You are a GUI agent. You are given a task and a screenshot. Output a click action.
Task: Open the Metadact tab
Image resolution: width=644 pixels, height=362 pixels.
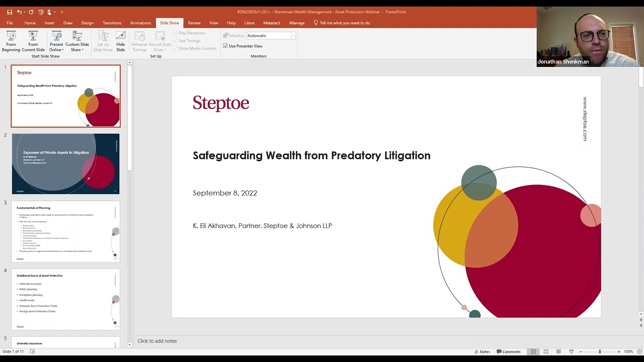tap(272, 23)
